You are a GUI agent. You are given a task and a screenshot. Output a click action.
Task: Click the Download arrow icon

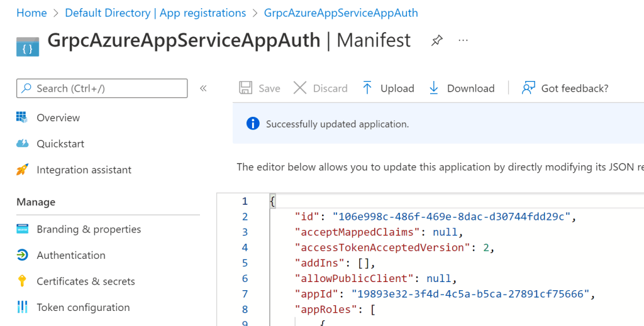(434, 88)
